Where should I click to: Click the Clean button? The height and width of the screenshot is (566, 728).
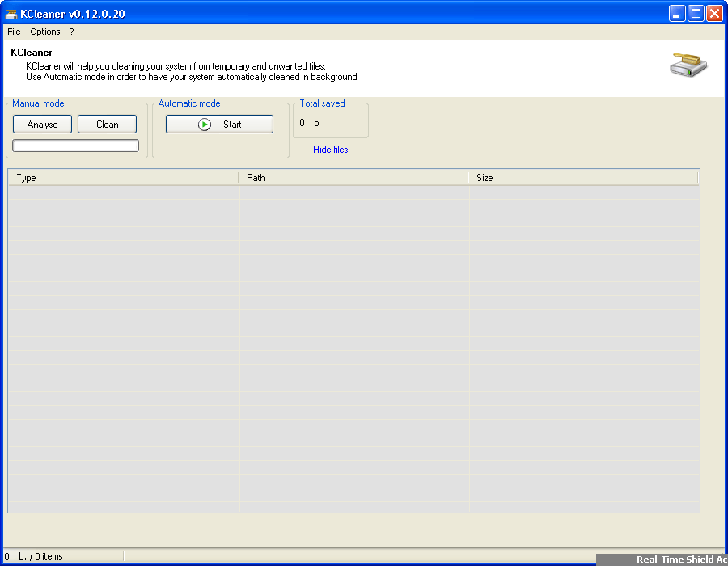coord(108,125)
